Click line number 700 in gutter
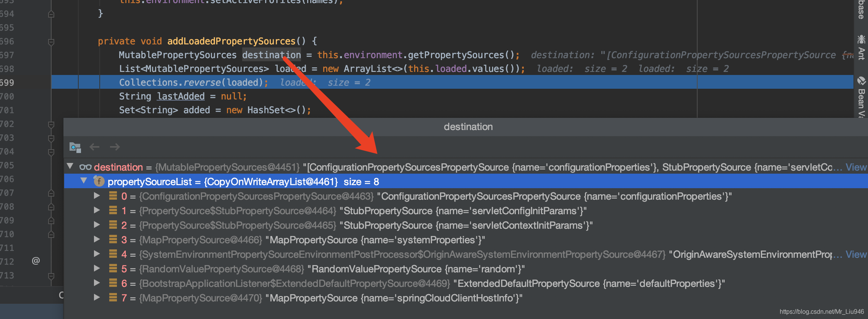 click(x=7, y=96)
